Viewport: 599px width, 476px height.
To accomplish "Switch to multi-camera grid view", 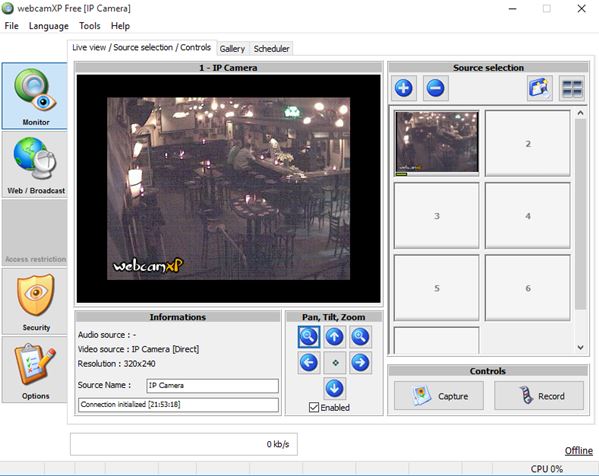I will (572, 88).
